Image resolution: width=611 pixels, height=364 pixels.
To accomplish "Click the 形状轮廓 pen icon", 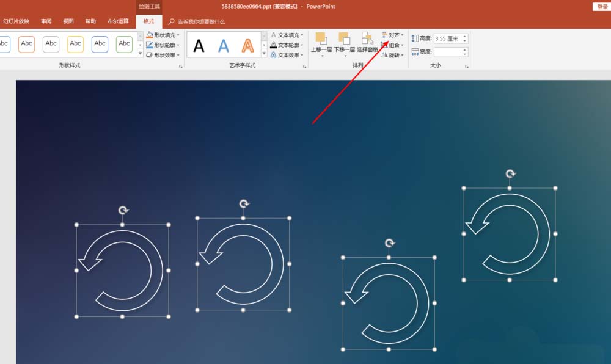I will click(150, 45).
